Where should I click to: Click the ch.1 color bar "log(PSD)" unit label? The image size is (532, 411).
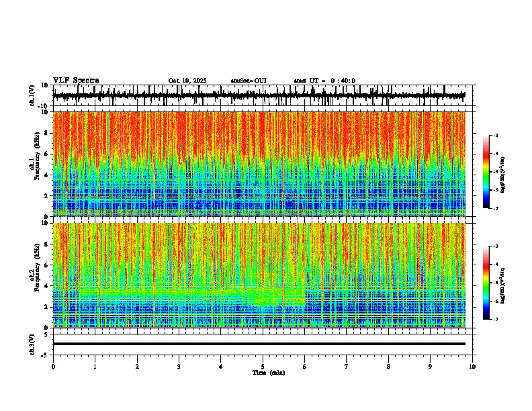(502, 175)
